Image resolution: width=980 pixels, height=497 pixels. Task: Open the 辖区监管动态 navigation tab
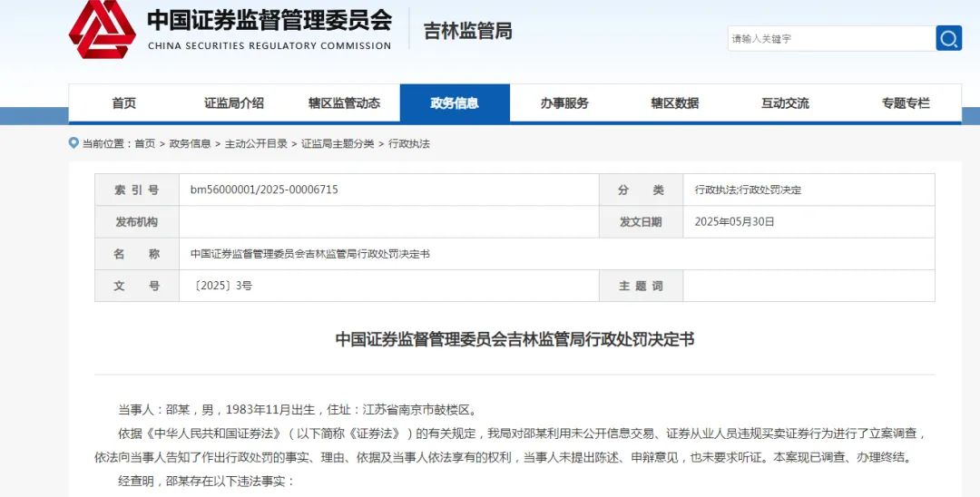[345, 103]
